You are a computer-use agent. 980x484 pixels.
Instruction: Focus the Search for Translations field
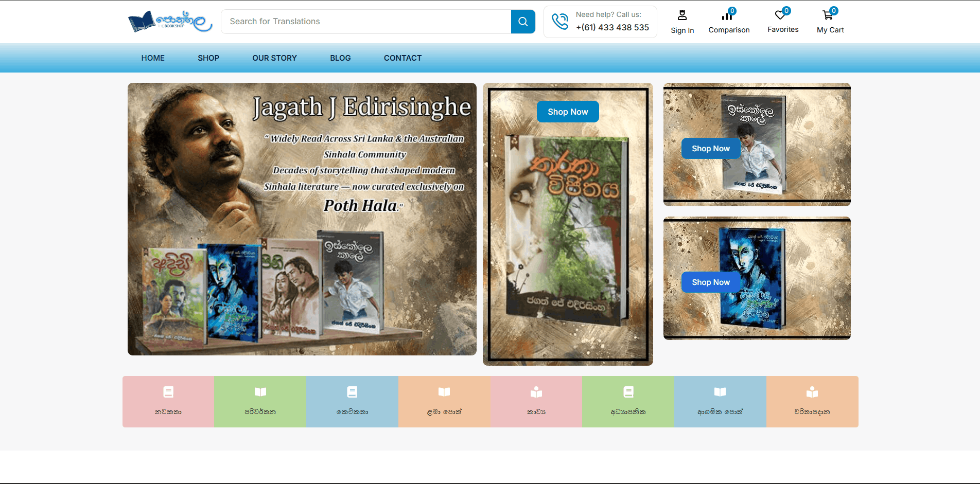pos(366,22)
